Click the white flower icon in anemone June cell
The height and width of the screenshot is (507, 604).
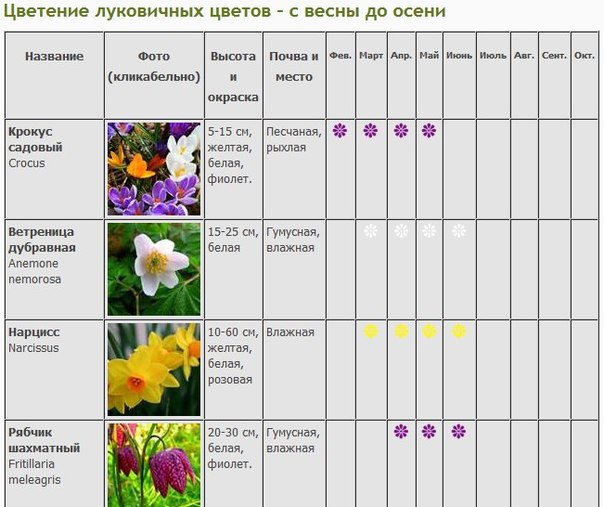tap(459, 231)
